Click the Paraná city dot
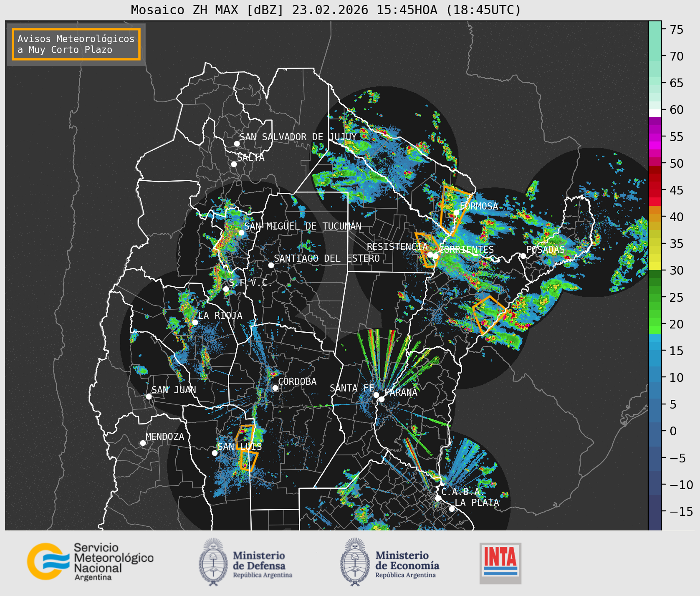The height and width of the screenshot is (596, 700). 382,399
